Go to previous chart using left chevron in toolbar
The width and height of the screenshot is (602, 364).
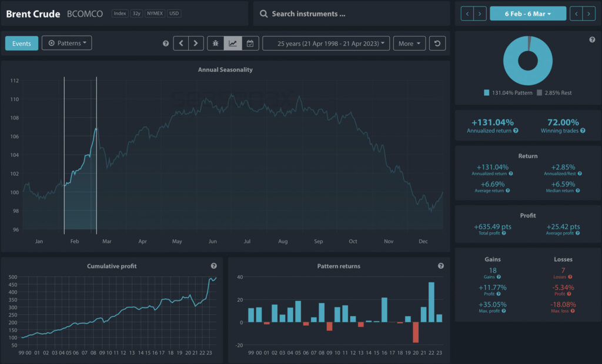pos(180,44)
